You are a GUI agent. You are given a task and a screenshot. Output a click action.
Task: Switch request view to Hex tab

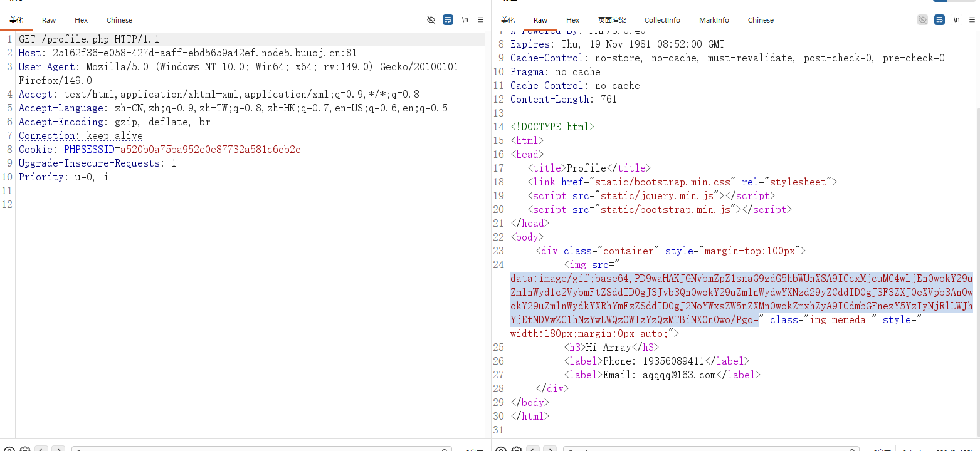coord(82,20)
